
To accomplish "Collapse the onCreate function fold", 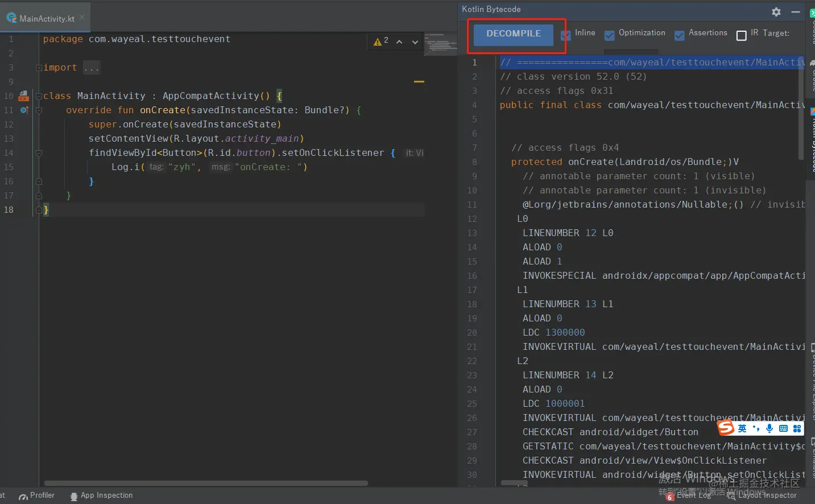I will 39,110.
